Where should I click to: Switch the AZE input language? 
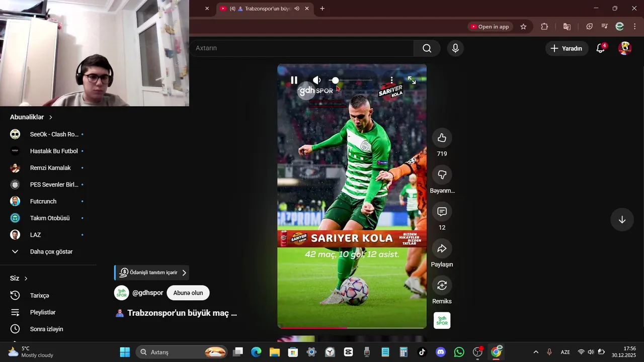point(565,352)
